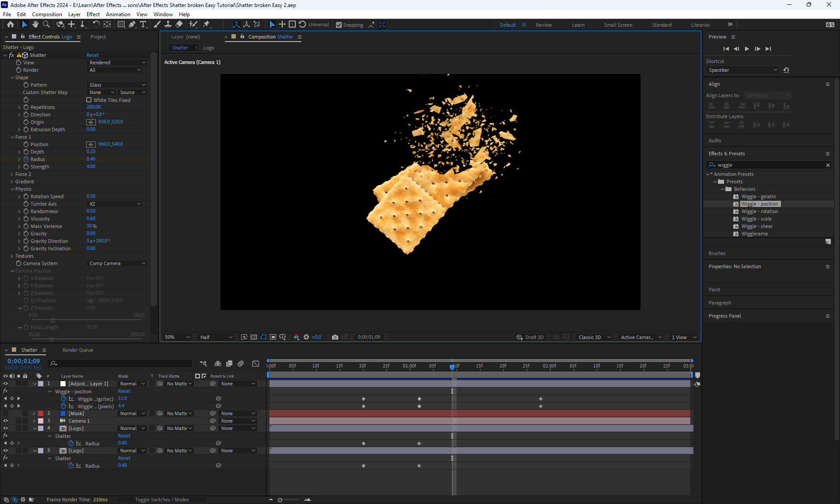
Task: Enable White Tiles Fixed checkbox
Action: pyautogui.click(x=89, y=100)
